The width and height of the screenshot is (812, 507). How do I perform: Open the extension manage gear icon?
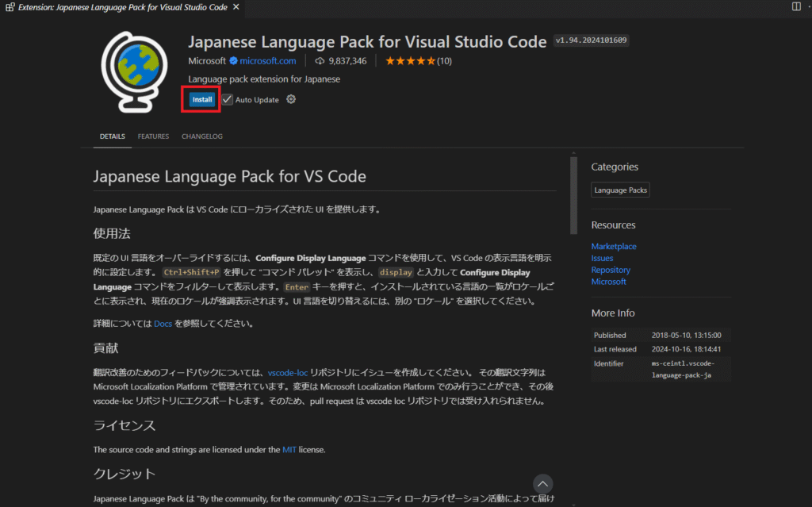coord(291,99)
